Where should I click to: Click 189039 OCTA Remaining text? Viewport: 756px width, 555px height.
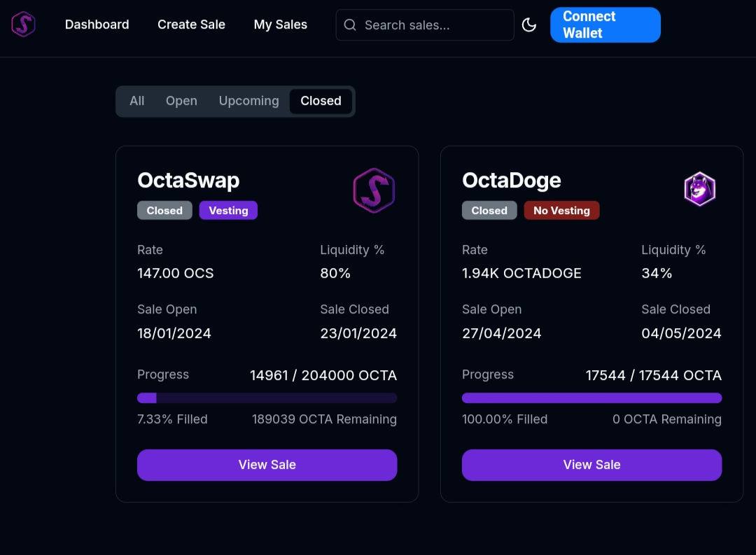(x=324, y=419)
